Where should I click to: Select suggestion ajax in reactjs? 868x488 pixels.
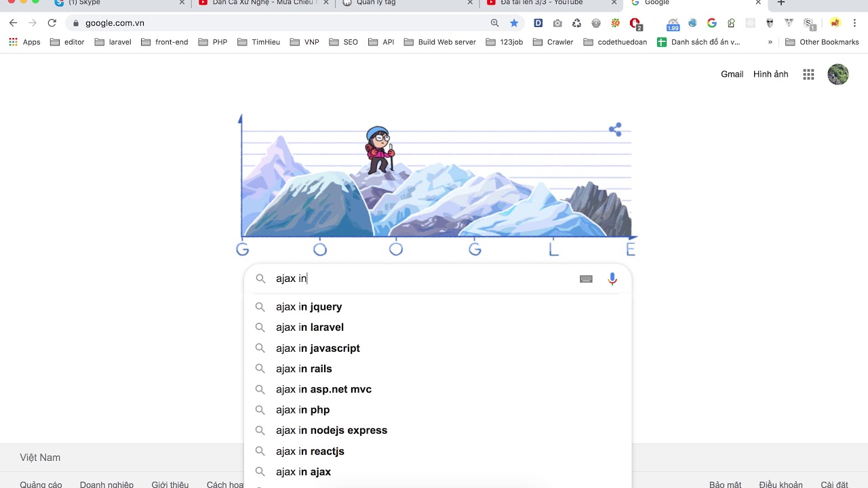coord(437,451)
